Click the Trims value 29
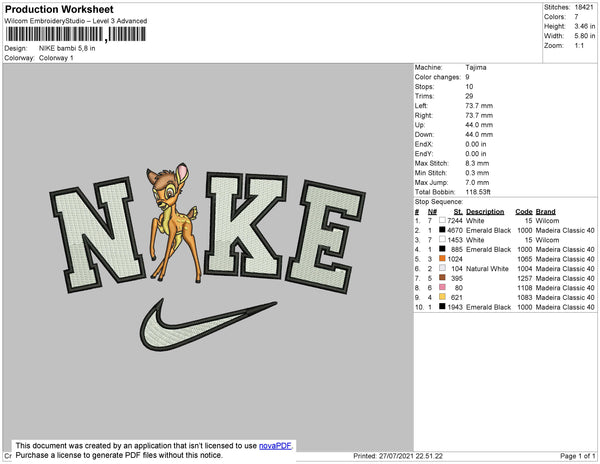The width and height of the screenshot is (600, 464). 469,96
